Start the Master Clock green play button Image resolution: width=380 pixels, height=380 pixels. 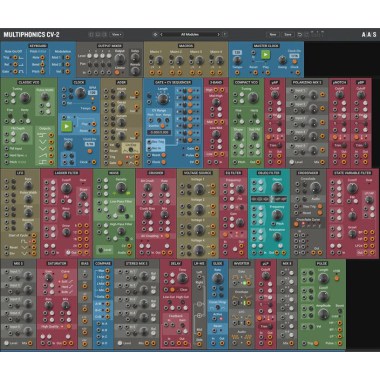pyautogui.click(x=265, y=55)
